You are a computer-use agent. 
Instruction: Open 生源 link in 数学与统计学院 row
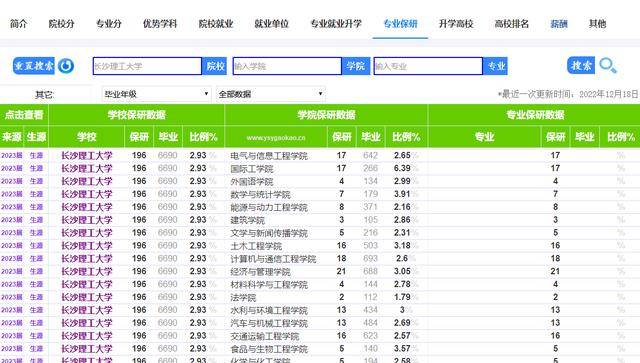[36, 194]
